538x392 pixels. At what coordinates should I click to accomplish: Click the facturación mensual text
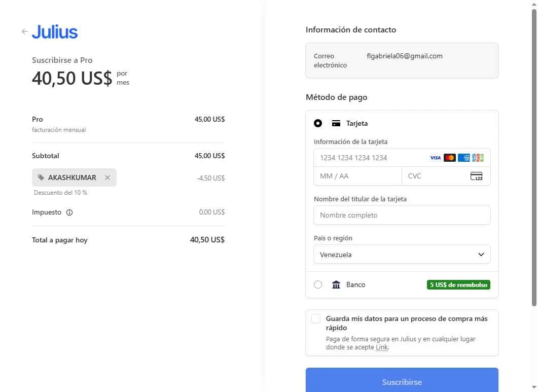point(59,130)
